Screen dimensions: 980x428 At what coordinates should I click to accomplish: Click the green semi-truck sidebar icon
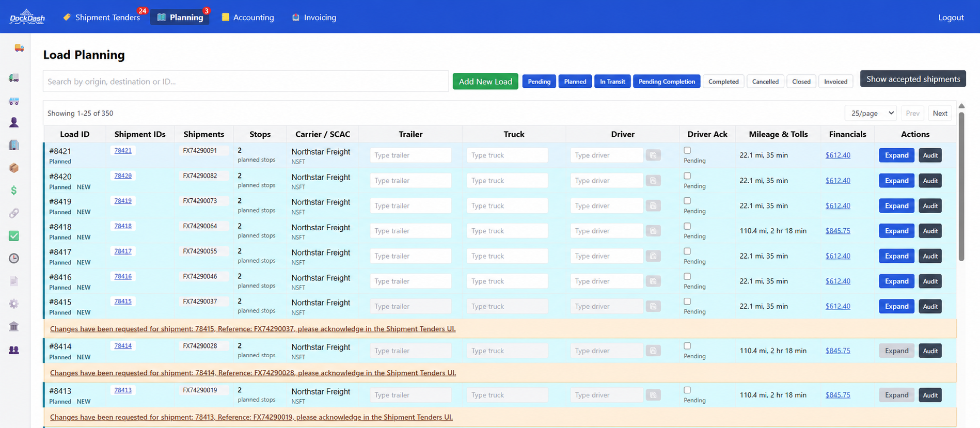coord(14,78)
